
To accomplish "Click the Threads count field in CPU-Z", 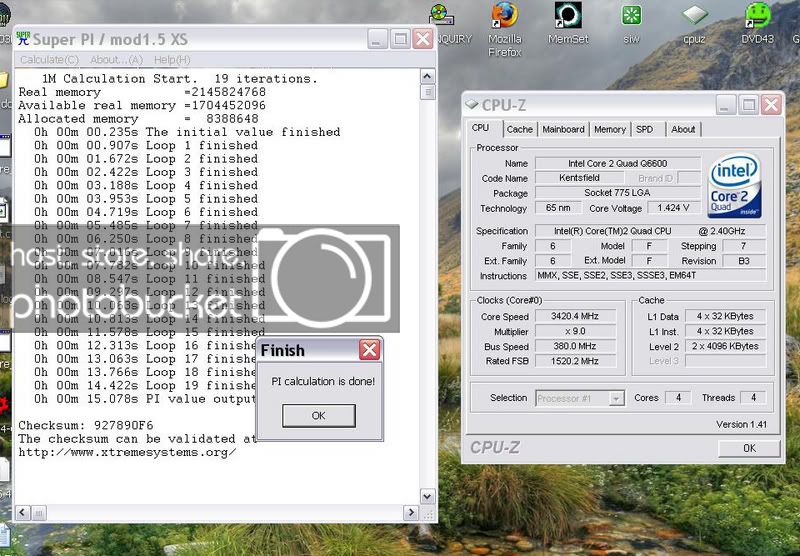I will tap(753, 397).
